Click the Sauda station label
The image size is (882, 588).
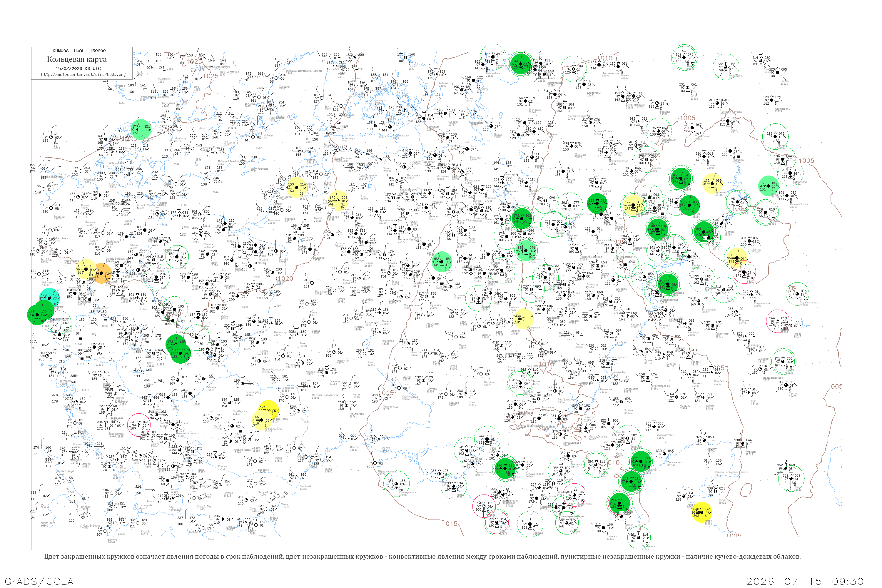(140, 73)
